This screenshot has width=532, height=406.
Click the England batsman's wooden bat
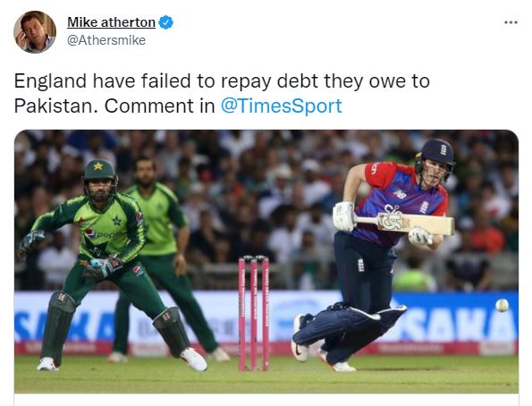[405, 224]
